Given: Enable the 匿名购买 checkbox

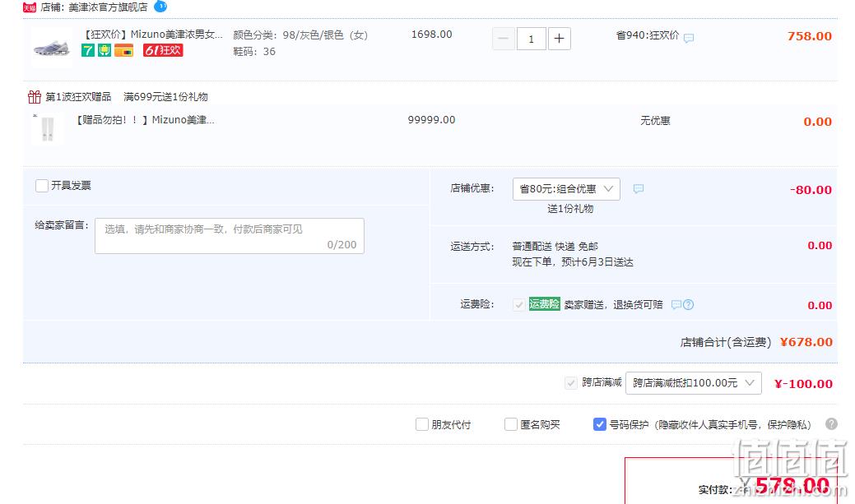Looking at the screenshot, I should tap(511, 424).
